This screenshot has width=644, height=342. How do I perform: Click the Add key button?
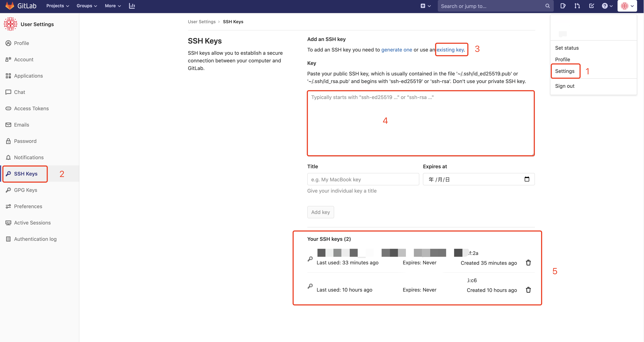tap(321, 212)
